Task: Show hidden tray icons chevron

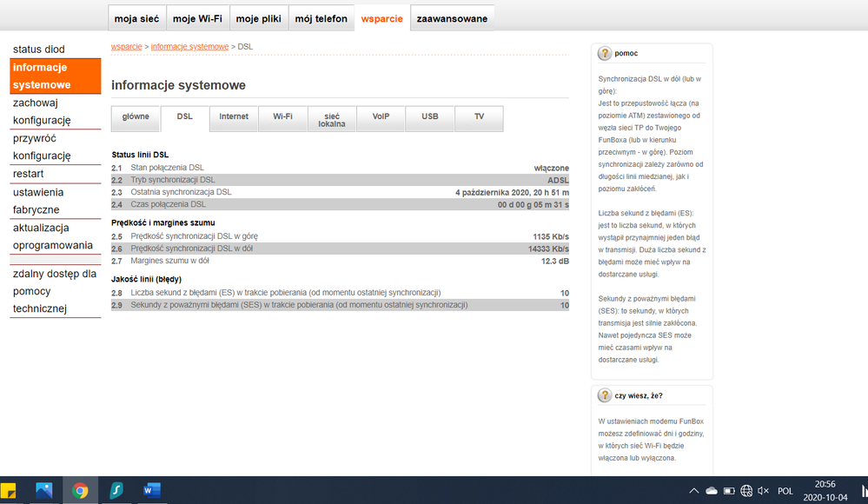Action: pos(693,491)
